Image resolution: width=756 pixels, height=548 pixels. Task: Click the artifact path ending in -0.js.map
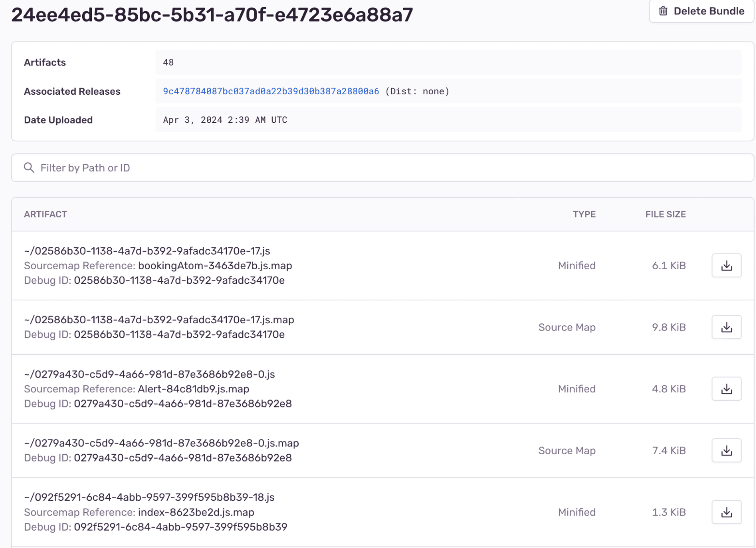coord(161,443)
